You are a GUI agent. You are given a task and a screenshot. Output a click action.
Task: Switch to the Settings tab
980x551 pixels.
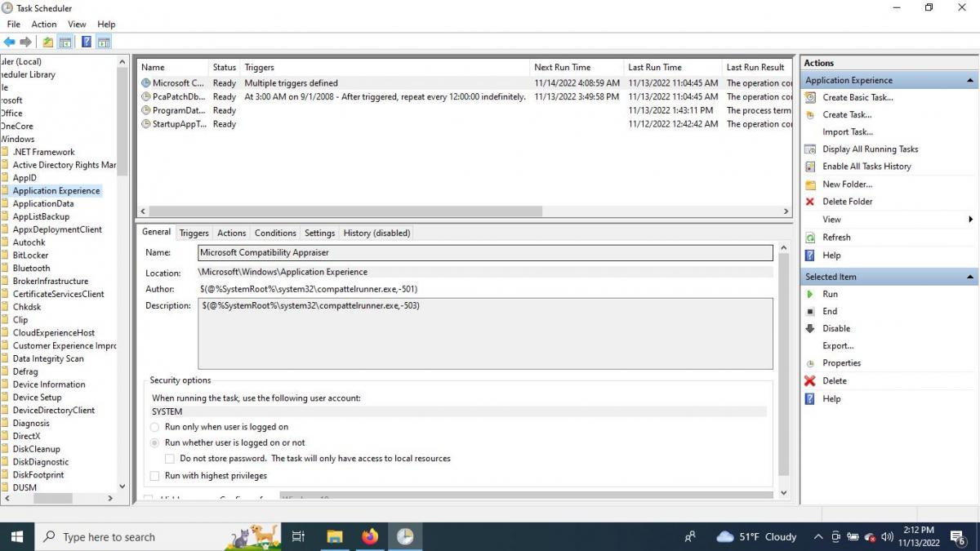pos(320,233)
